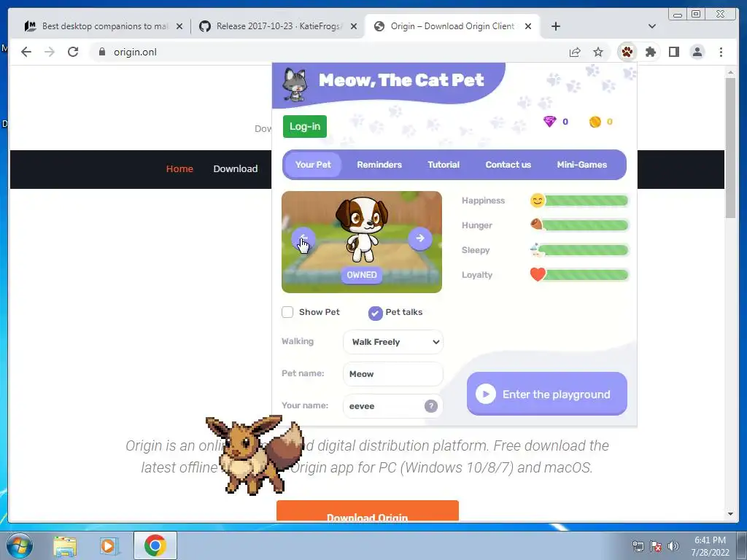Open the Mini-Games tab
747x560 pixels.
[581, 165]
